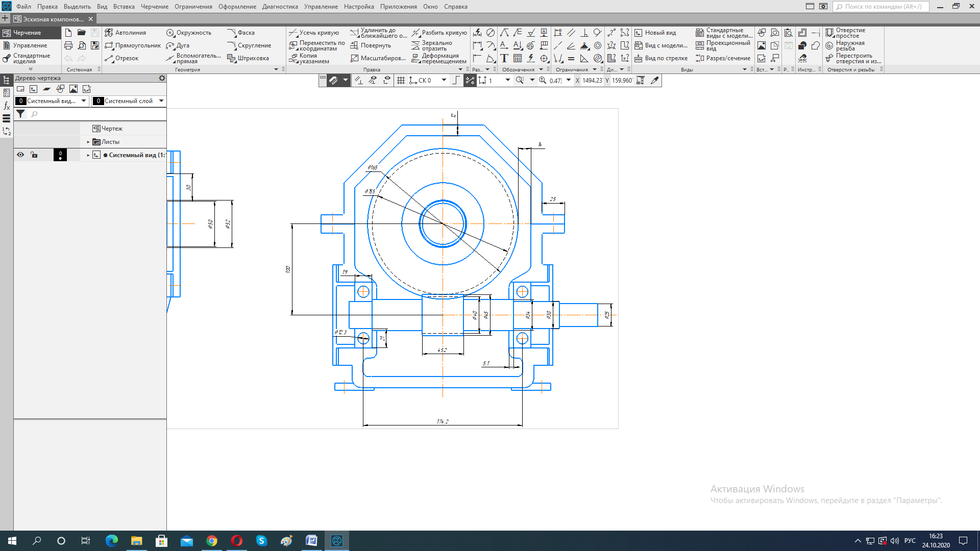This screenshot has width=980, height=551.
Task: Open the zoom scale dropdown arrow
Action: (x=569, y=81)
